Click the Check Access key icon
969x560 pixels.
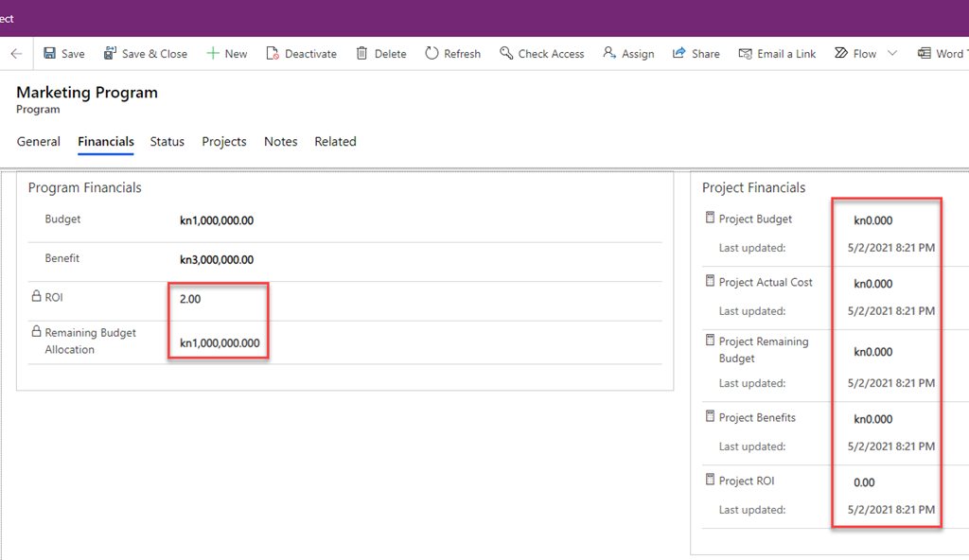(506, 54)
